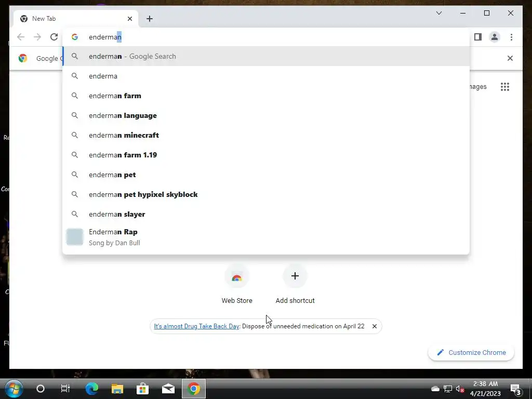Viewport: 532px width, 399px height.
Task: Open Task View on the taskbar
Action: 65,389
